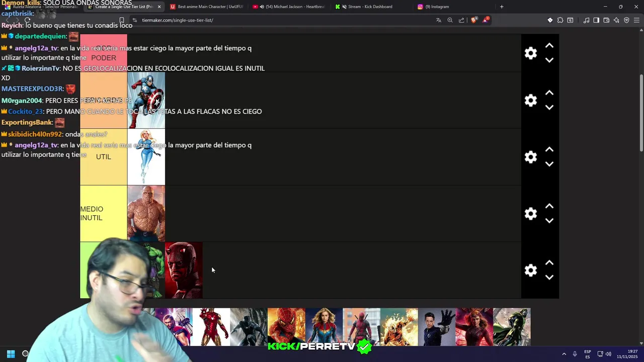Move the PODER tier row up
This screenshot has height=362, width=644.
click(549, 46)
